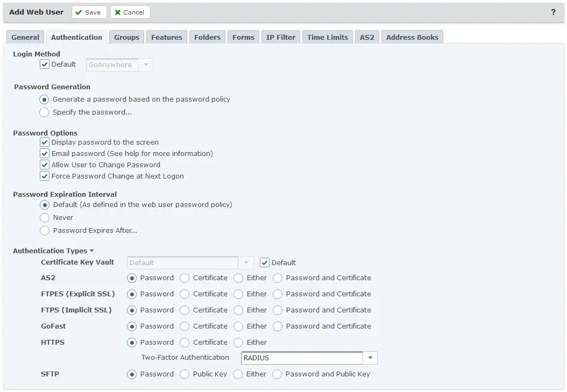Choose Either for AS2 authentication
Screen dimensions: 567x392
(x=238, y=278)
